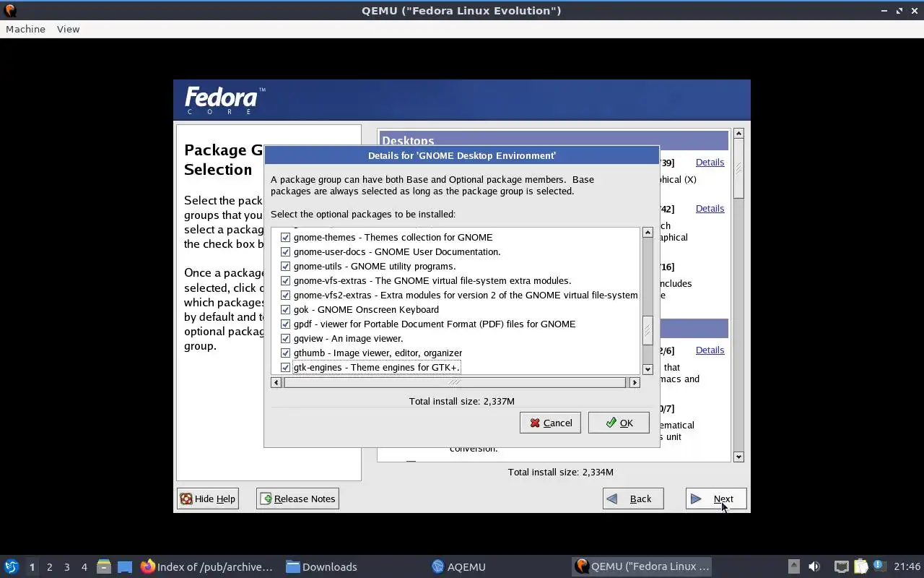Click the package list horizontal scrollbar thumb
This screenshot has width=924, height=578.
455,382
